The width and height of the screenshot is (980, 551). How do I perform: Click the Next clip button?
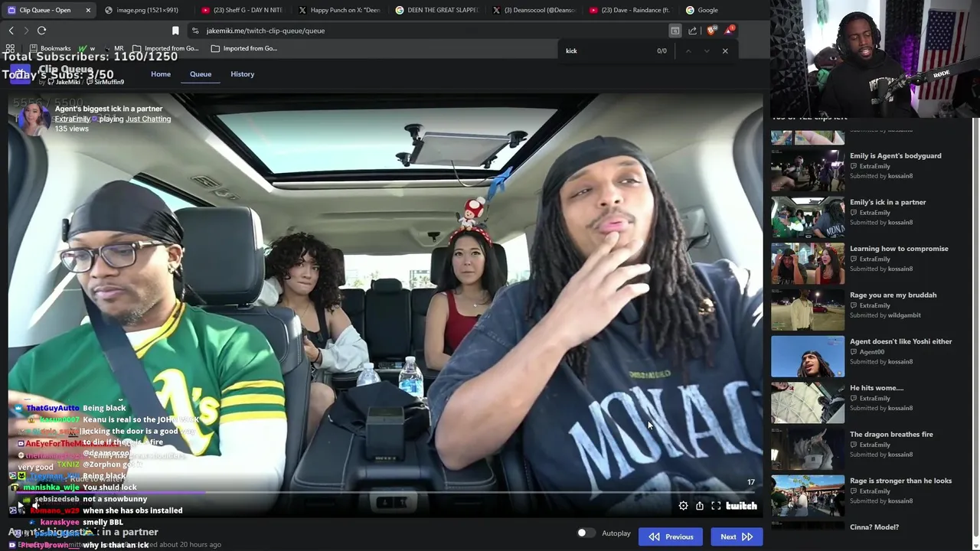(737, 536)
